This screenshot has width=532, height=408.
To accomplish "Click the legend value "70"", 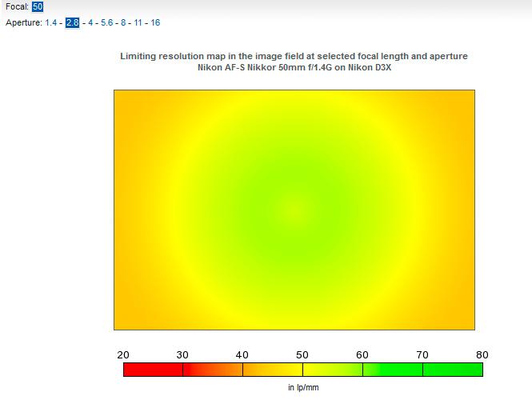I will click(x=422, y=354).
